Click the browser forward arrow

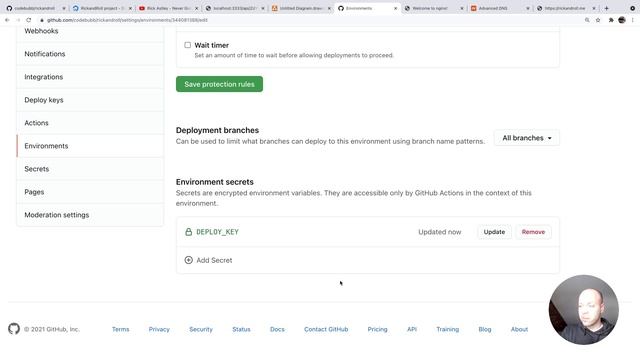point(18,20)
